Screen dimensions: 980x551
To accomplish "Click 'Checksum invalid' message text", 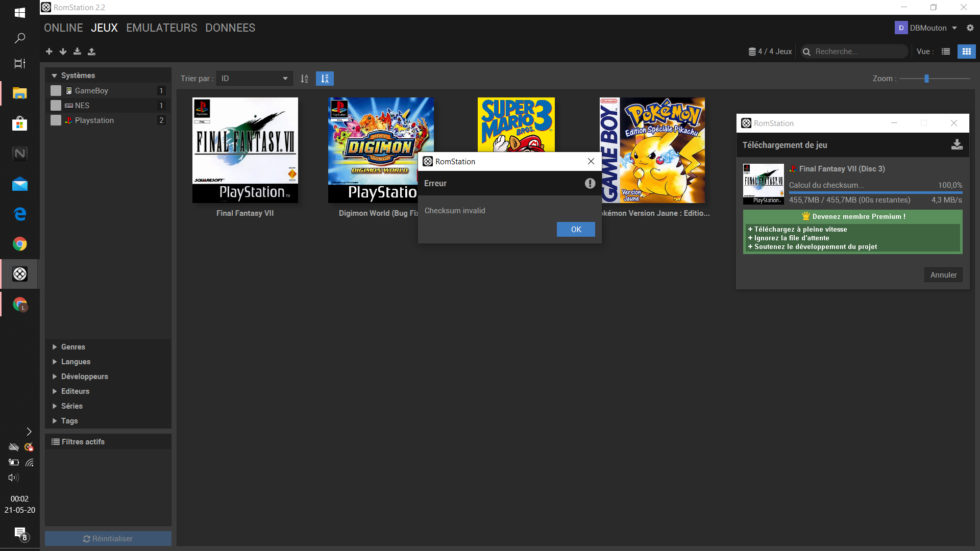I will pyautogui.click(x=455, y=211).
